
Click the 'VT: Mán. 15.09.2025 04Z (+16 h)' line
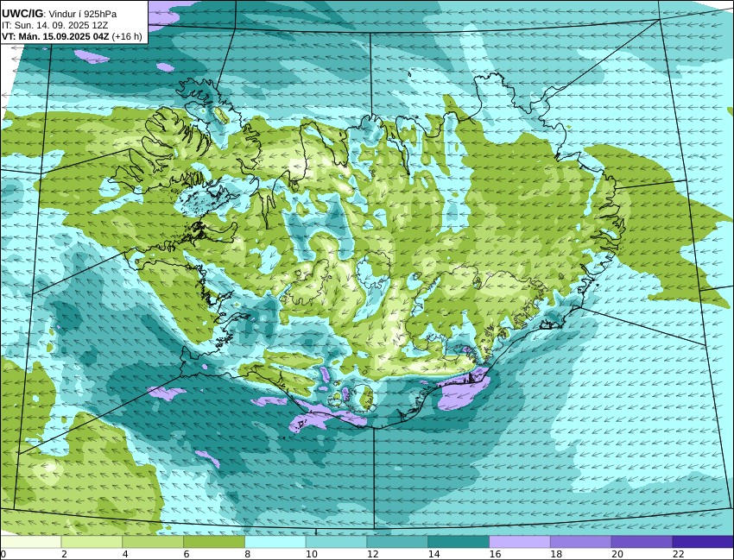click(72, 36)
